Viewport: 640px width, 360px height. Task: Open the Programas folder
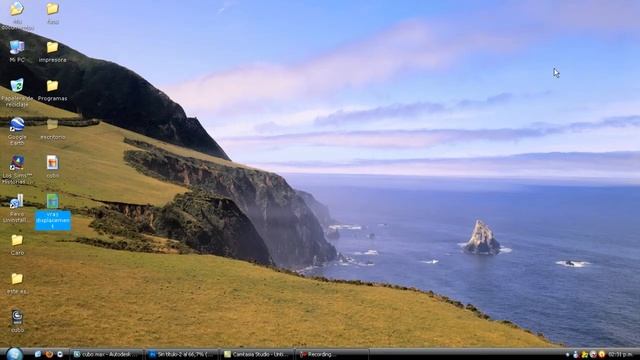(52, 90)
